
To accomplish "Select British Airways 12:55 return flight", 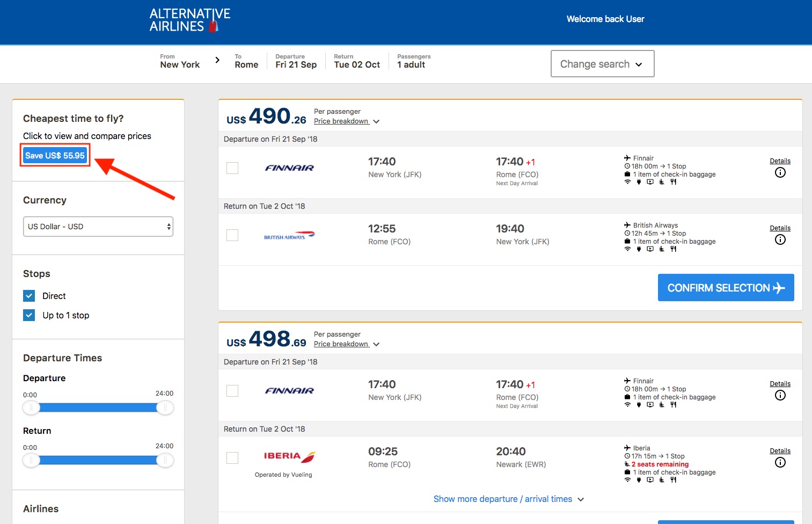I will pos(232,235).
